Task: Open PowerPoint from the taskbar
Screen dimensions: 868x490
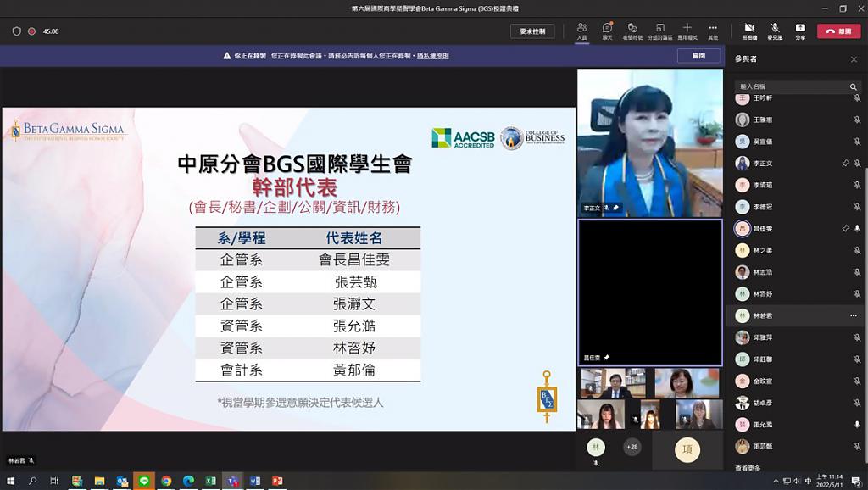Action: pyautogui.click(x=277, y=481)
